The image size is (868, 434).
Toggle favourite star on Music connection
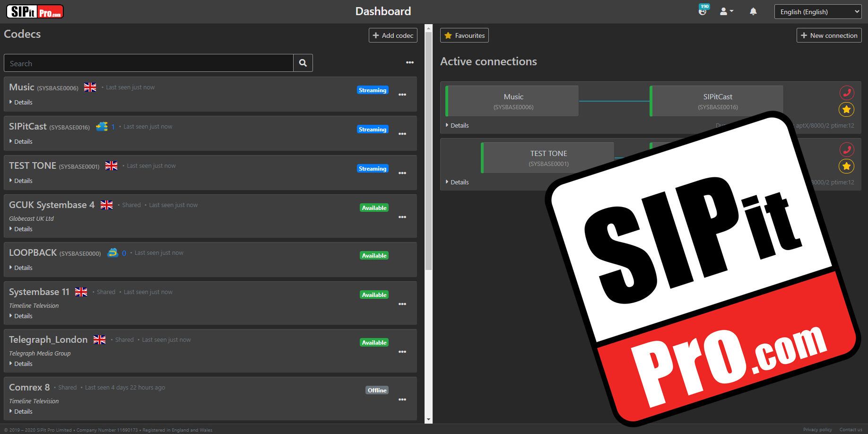[846, 110]
